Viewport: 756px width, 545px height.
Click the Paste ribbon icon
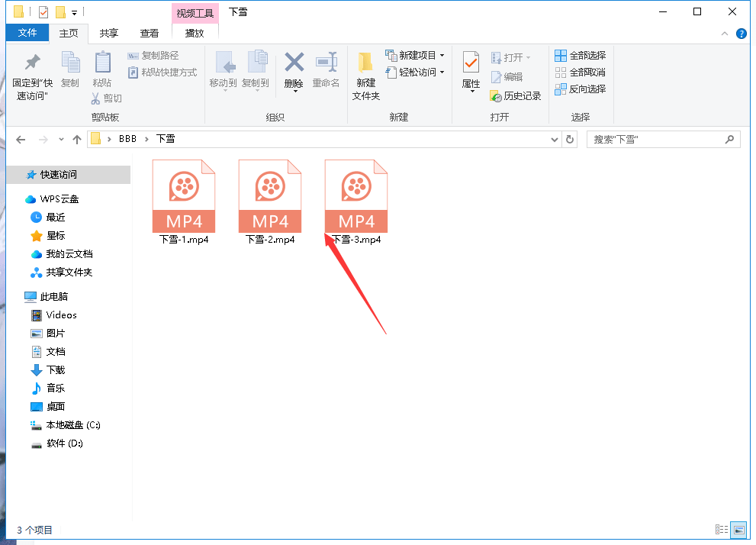pos(102,70)
